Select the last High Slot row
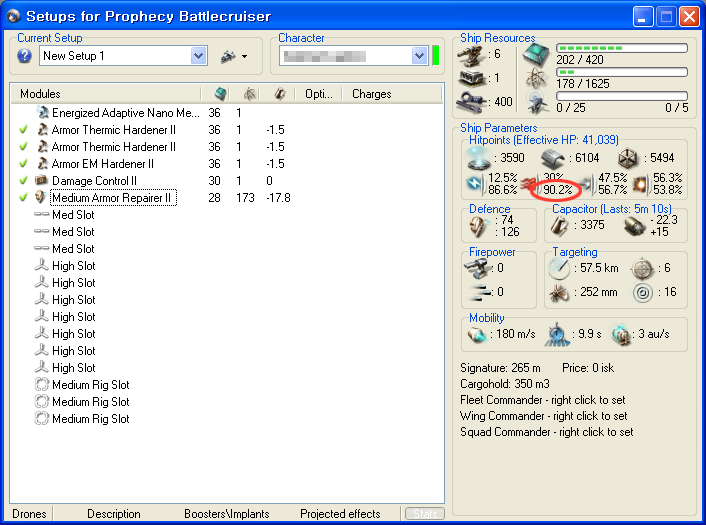The image size is (706, 525). pyautogui.click(x=227, y=367)
